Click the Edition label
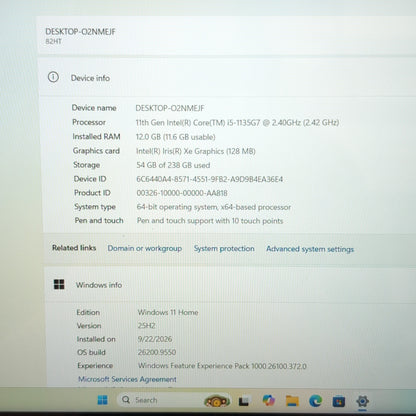416x416 pixels. point(88,312)
